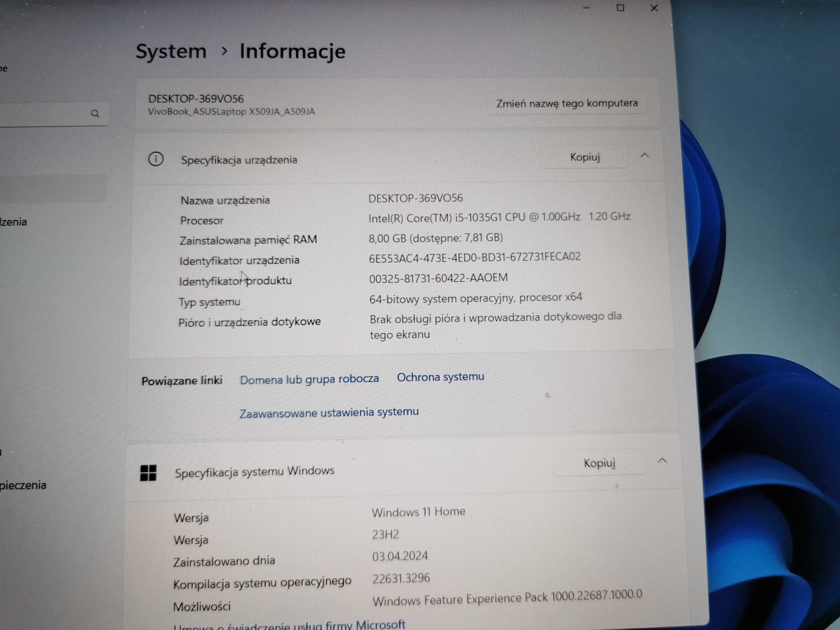This screenshot has height=630, width=840.
Task: Click the search magnifier icon in sidebar
Action: pos(95,114)
